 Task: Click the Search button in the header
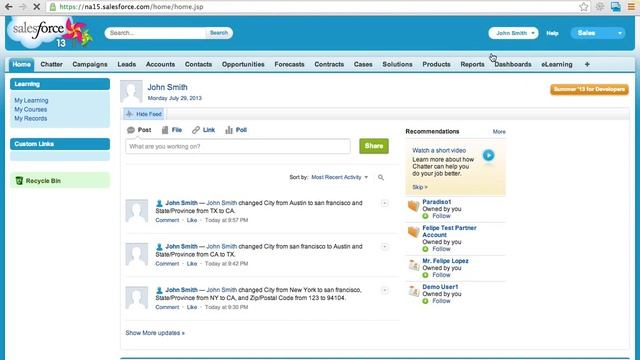[x=219, y=33]
